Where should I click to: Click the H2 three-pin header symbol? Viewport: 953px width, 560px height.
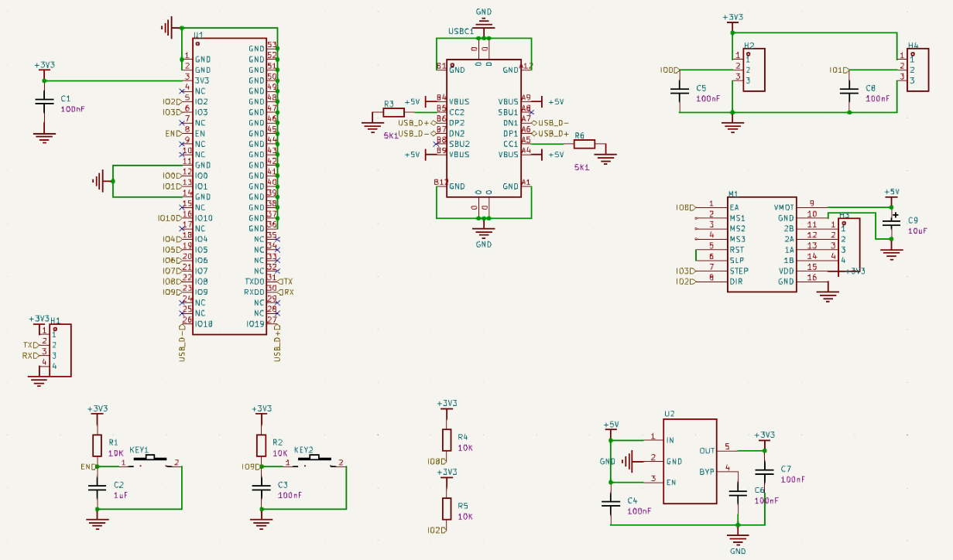pos(754,70)
